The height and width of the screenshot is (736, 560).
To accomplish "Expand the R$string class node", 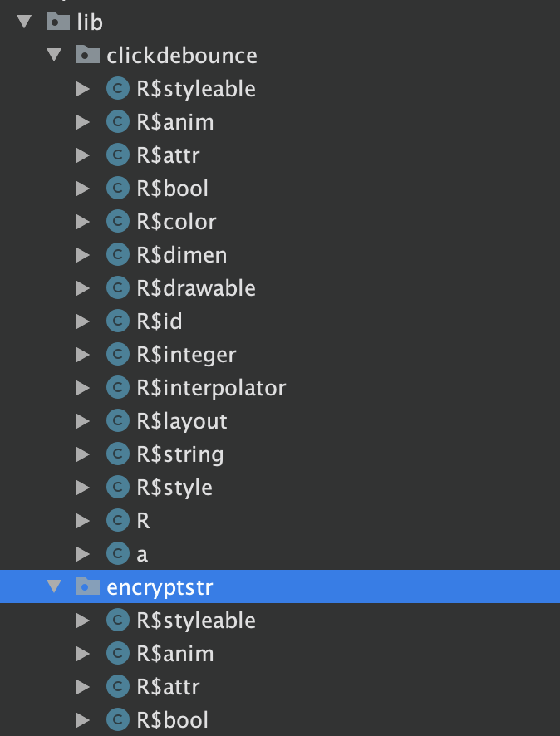I will 82,454.
